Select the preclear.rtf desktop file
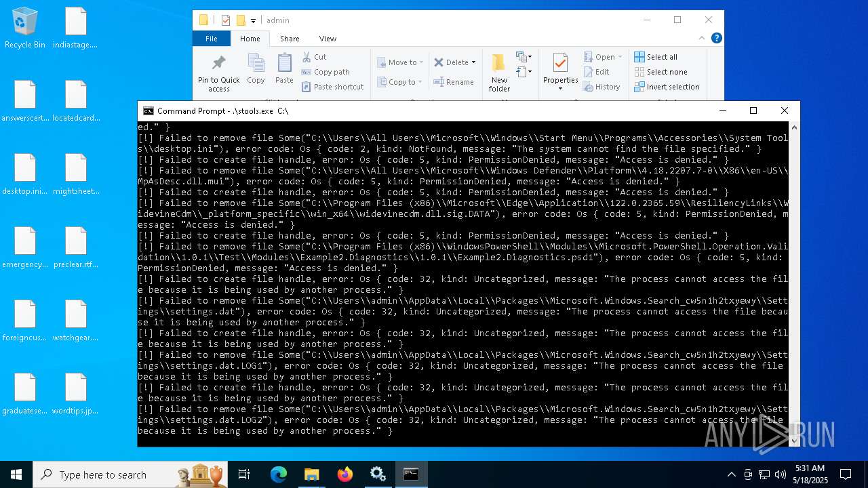The image size is (868, 488). pyautogui.click(x=75, y=248)
